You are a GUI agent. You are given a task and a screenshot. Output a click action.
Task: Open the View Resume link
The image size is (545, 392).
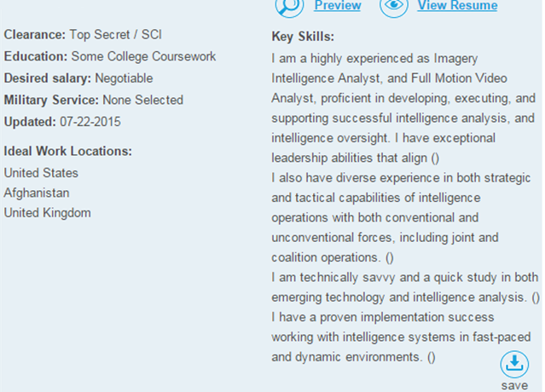(457, 6)
